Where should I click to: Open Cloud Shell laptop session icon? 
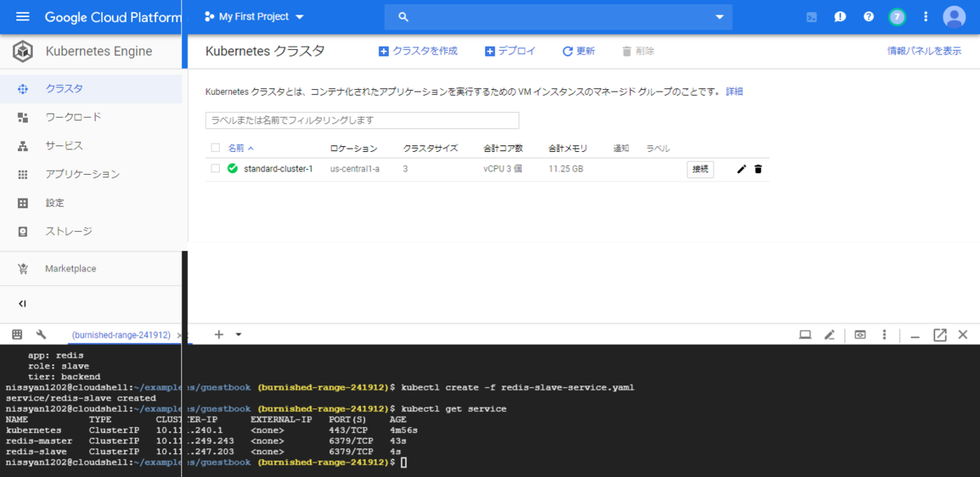(x=805, y=334)
